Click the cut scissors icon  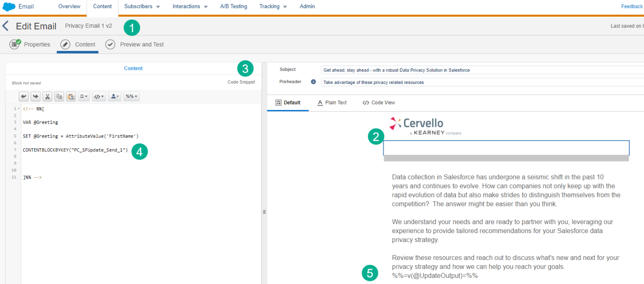(47, 96)
